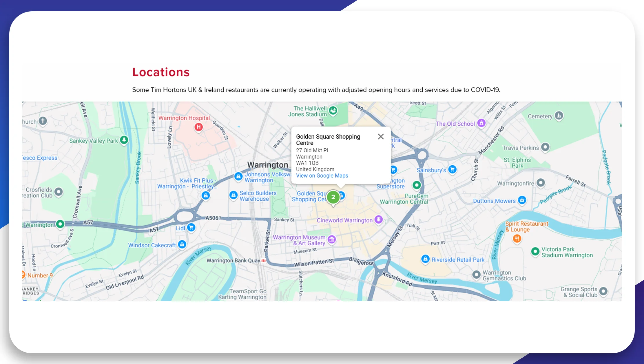Click the green cluster marker numbered 2
This screenshot has height=364, width=644.
333,197
